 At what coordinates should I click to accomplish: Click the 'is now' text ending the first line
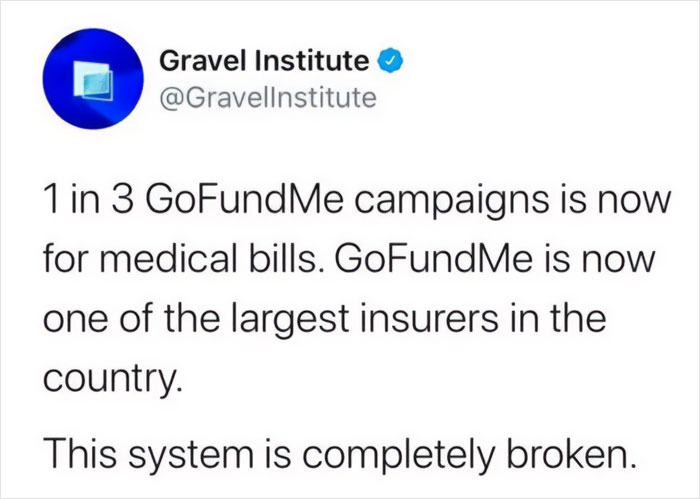pos(616,200)
